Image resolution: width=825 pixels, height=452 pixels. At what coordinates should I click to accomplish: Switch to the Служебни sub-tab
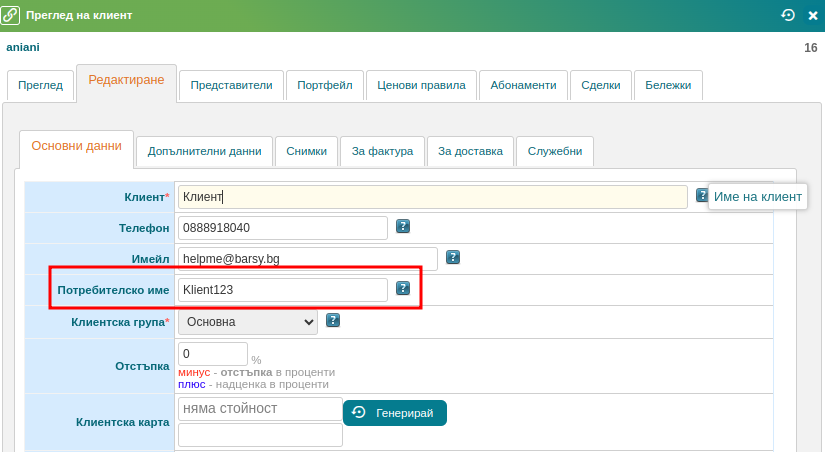[555, 152]
